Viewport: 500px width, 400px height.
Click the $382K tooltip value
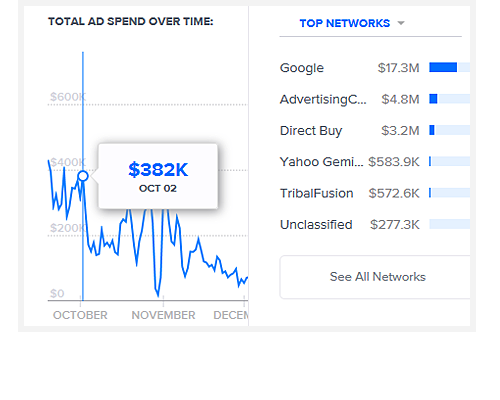tap(158, 170)
